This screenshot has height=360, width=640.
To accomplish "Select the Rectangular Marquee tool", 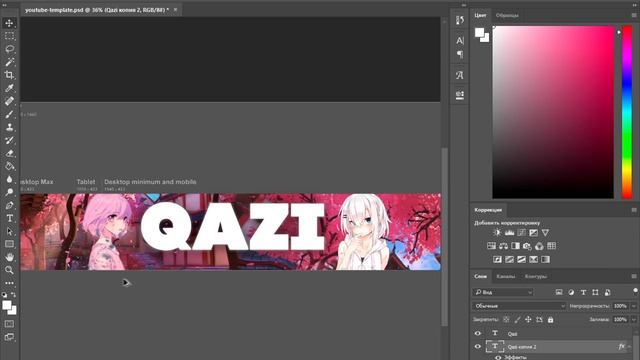I will (x=9, y=36).
